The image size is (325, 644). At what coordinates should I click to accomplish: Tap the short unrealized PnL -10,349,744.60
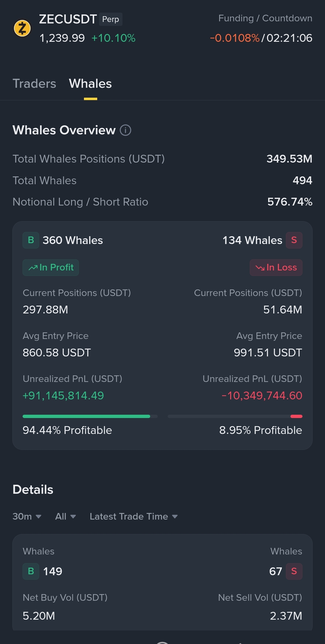pos(262,395)
